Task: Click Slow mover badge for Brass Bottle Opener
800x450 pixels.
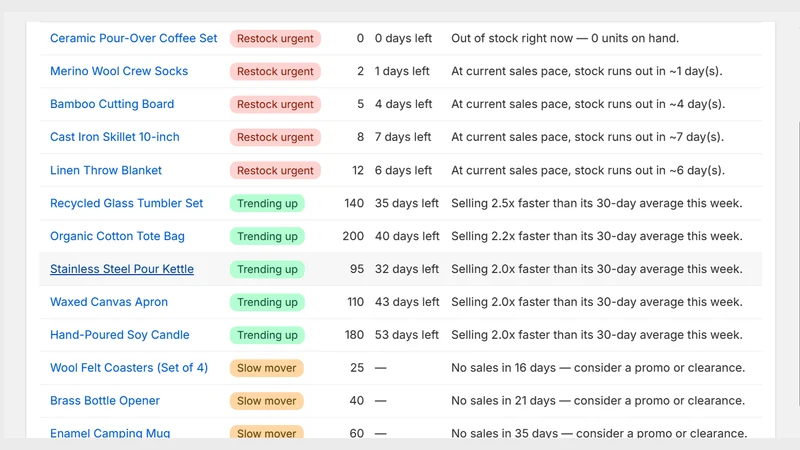Action: tap(266, 401)
